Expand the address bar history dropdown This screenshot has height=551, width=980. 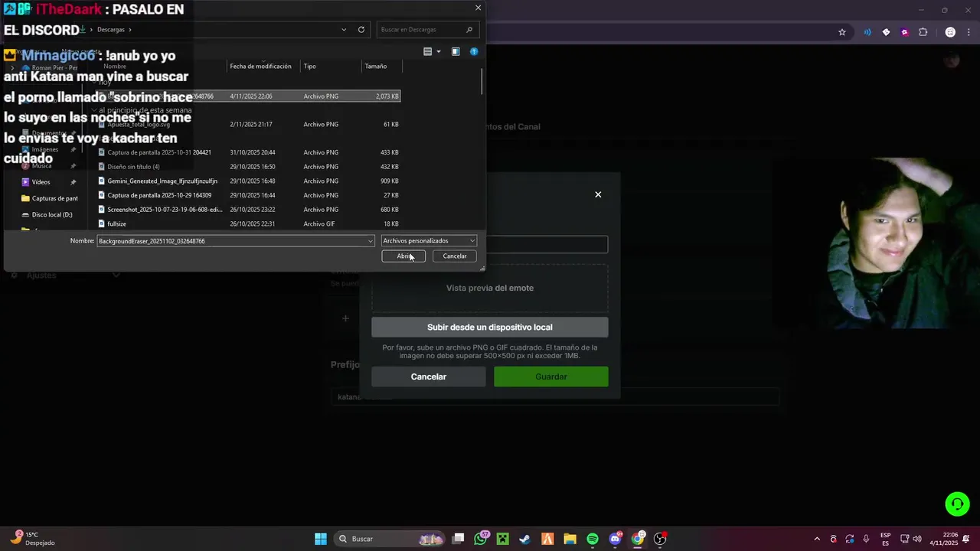point(344,30)
